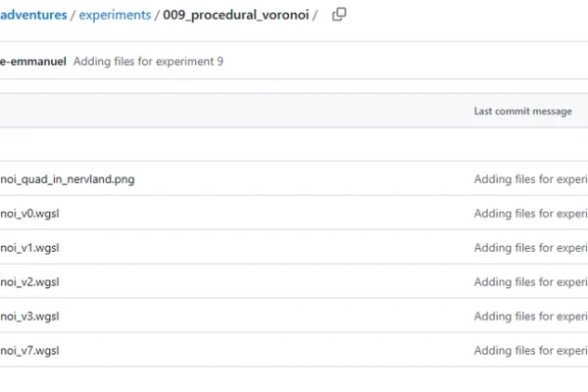Go to the experiments folder breadcrumb
The width and height of the screenshot is (588, 392).
(115, 15)
